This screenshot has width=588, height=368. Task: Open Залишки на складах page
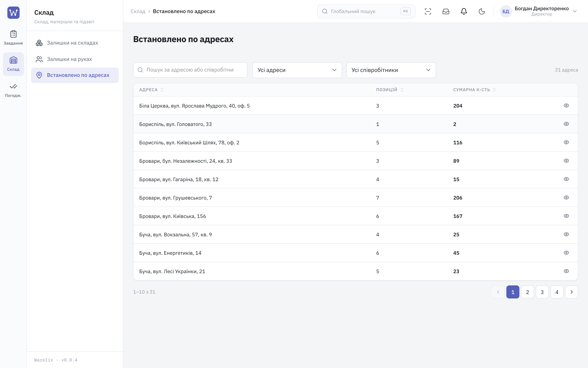coord(75,43)
